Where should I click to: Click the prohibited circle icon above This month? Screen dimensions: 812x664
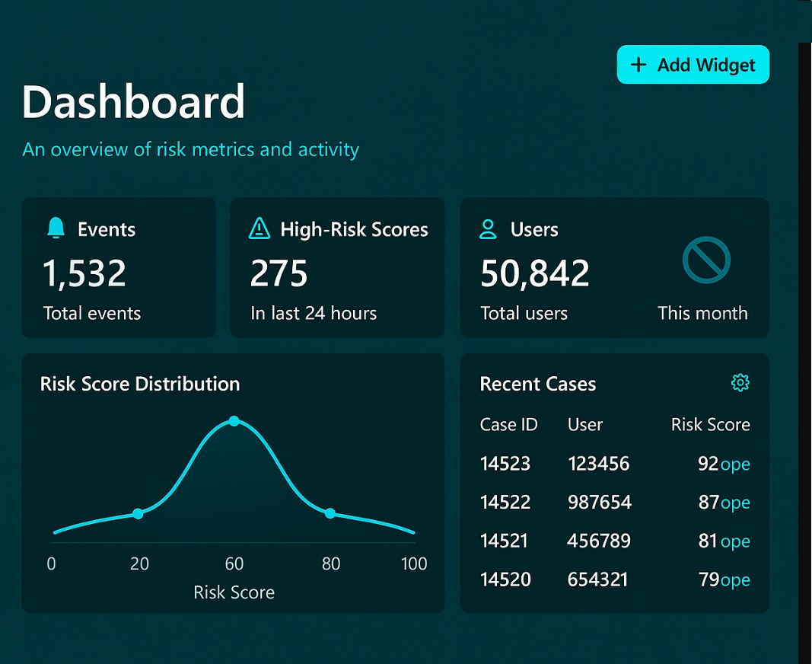pos(706,260)
